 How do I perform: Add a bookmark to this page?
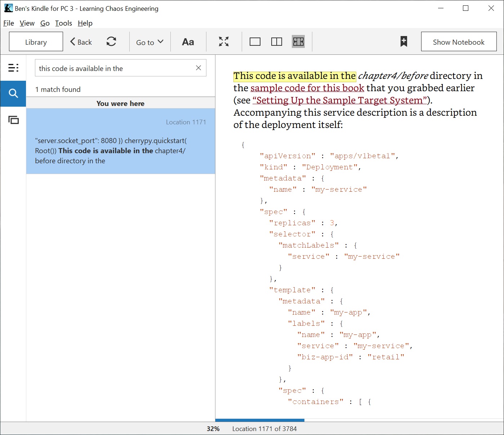(403, 41)
